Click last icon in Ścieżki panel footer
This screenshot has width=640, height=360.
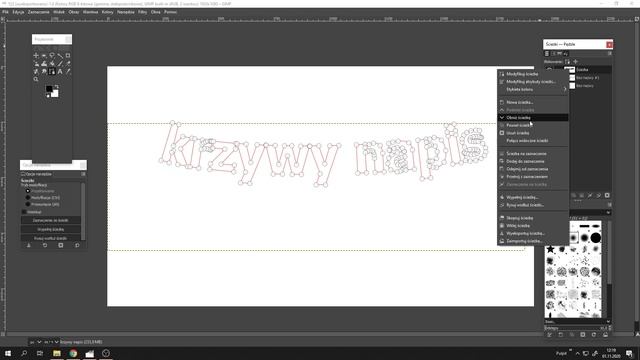(607, 195)
